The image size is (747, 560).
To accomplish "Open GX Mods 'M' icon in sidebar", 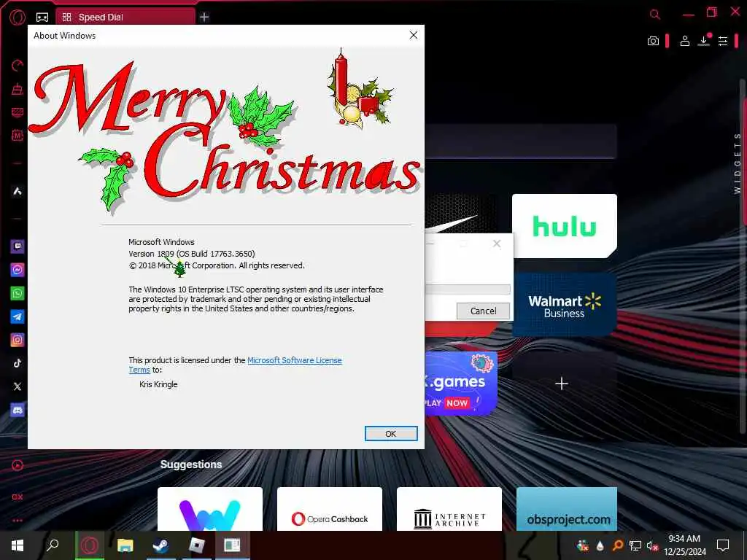I will (x=18, y=135).
